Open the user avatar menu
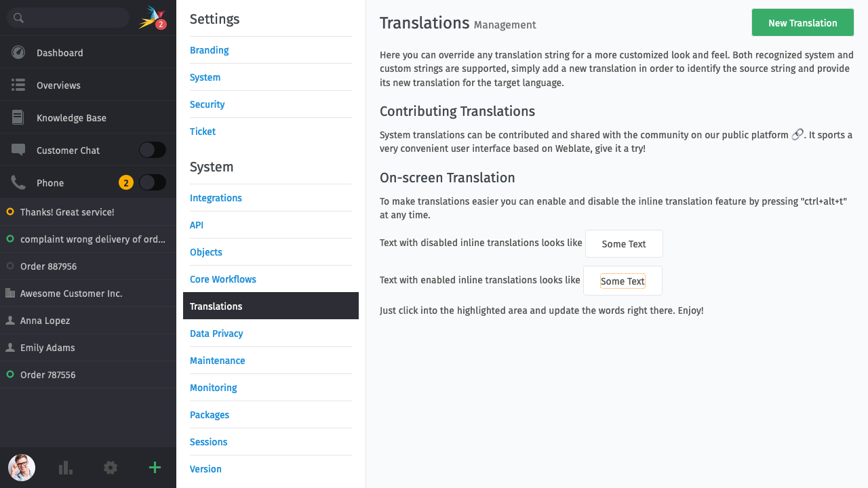868x488 pixels. pos(22,468)
